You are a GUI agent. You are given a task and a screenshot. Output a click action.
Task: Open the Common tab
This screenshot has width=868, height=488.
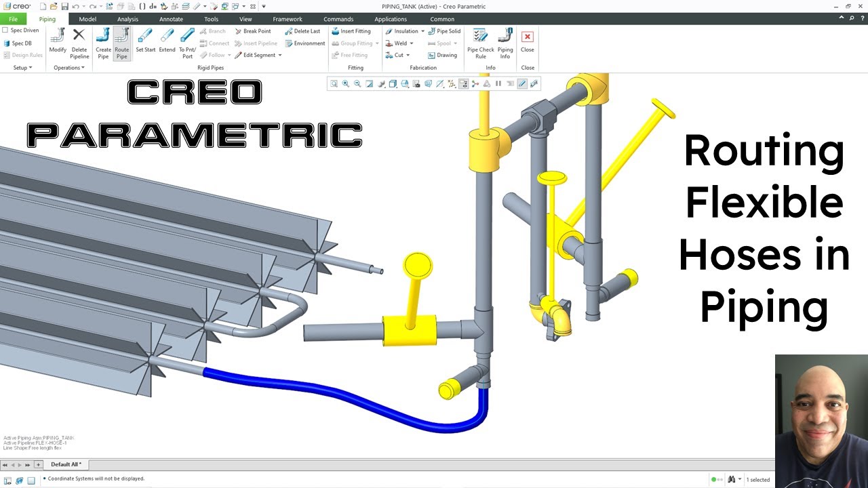tap(442, 19)
